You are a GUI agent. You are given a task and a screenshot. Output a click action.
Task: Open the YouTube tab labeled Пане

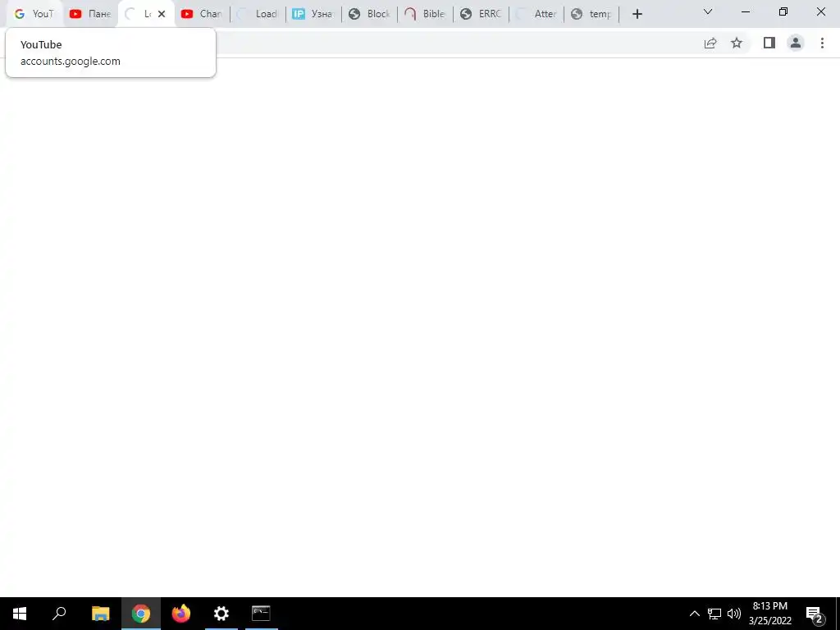tap(90, 14)
